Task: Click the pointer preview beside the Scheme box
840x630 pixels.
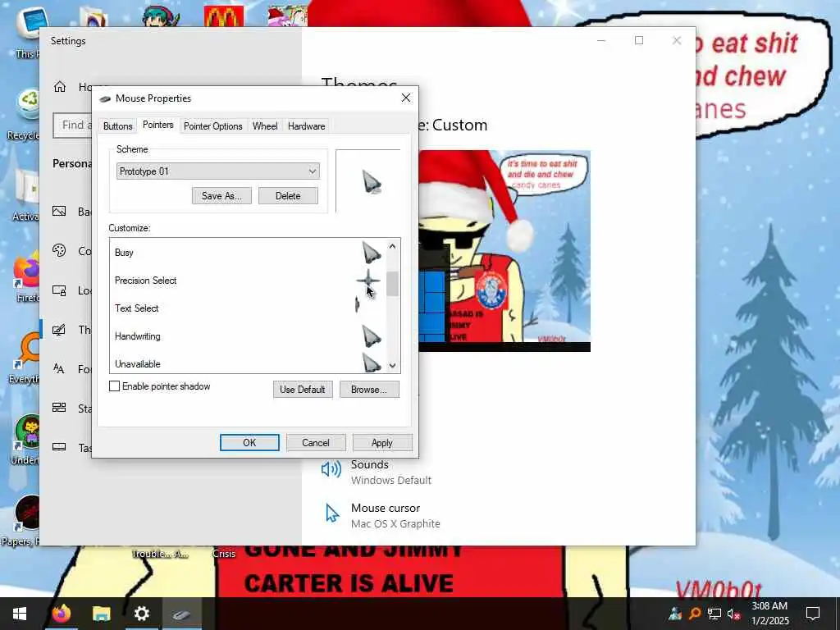Action: click(372, 183)
